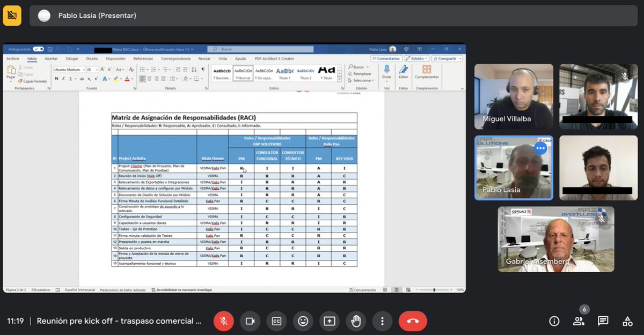Open the Revisar ribbon tab

[204, 58]
